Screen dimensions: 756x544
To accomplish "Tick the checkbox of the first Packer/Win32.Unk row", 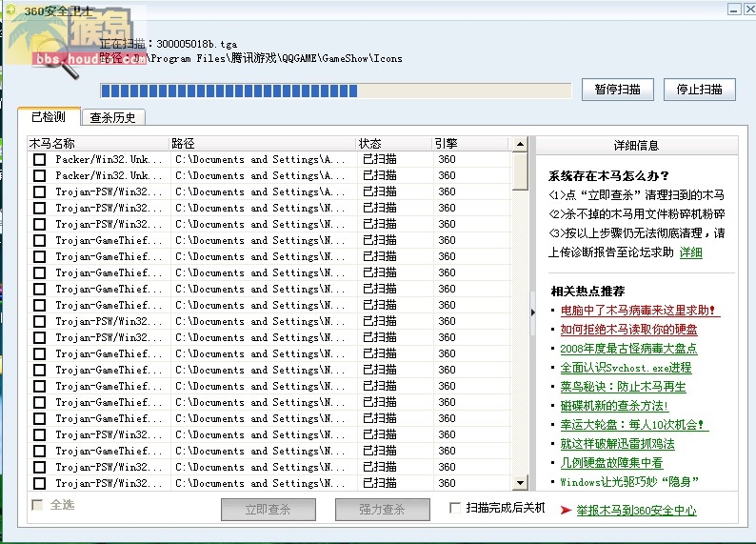I will (40, 159).
